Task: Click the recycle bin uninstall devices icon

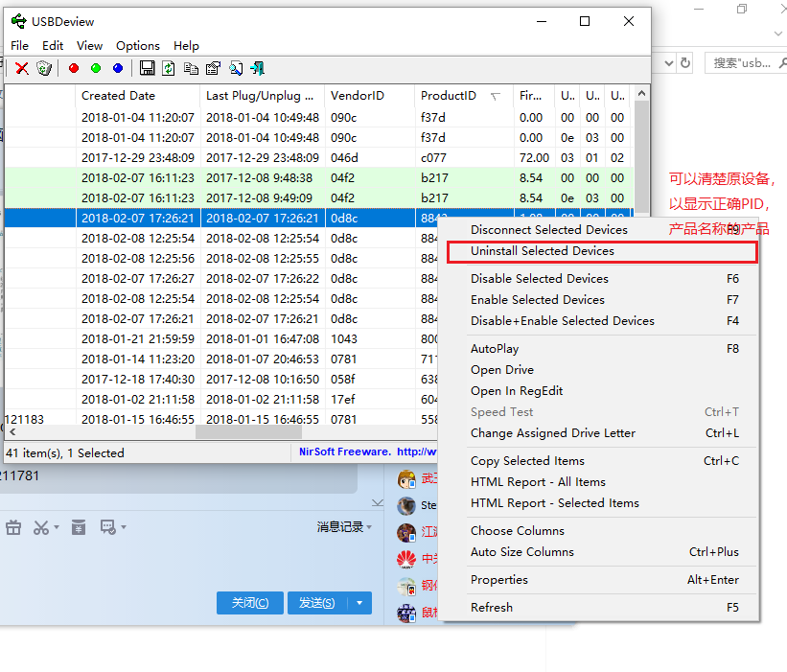Action: [x=44, y=68]
